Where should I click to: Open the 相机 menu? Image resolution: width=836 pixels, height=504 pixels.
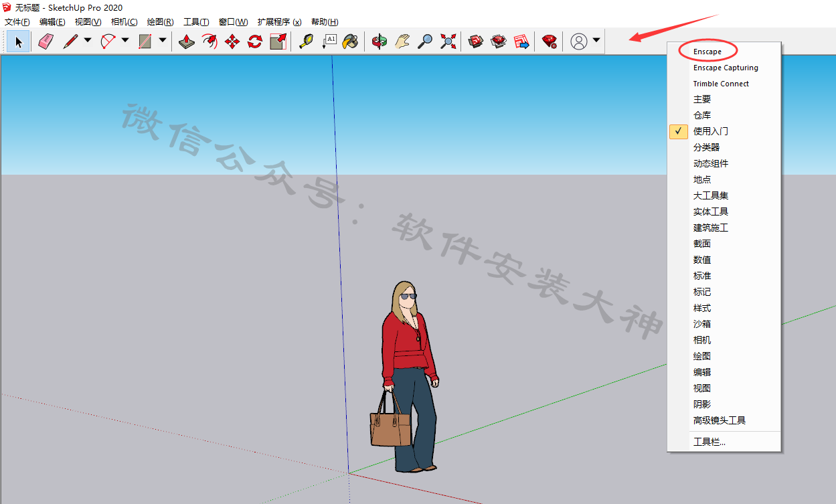point(124,21)
